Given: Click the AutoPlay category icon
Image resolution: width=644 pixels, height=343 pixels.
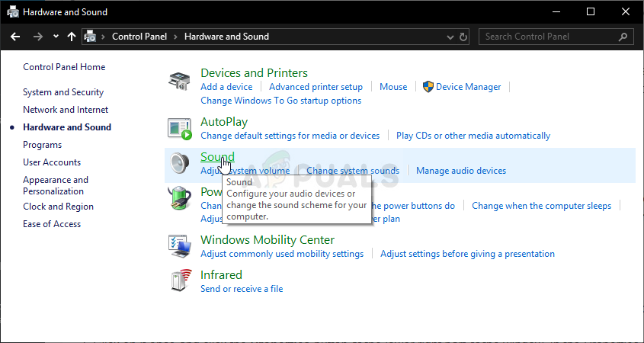Looking at the screenshot, I should point(179,129).
